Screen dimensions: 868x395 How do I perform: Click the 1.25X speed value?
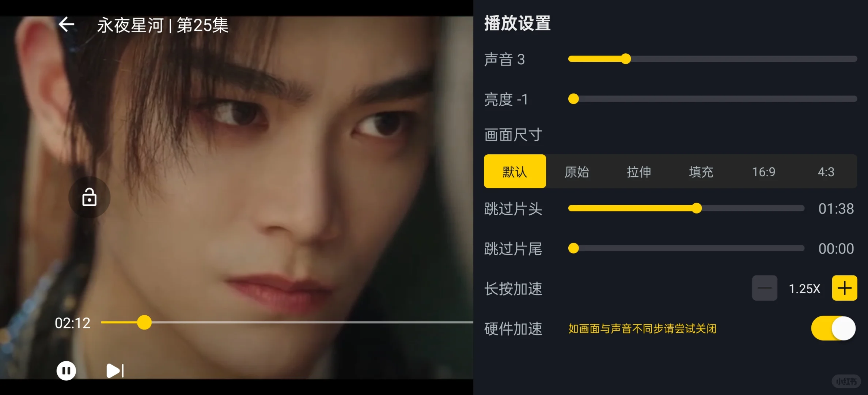tap(804, 289)
